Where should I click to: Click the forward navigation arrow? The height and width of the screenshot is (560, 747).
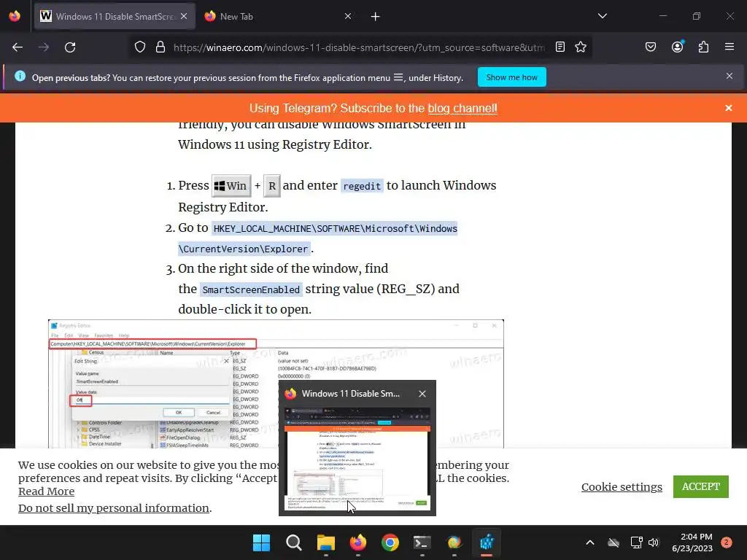44,47
